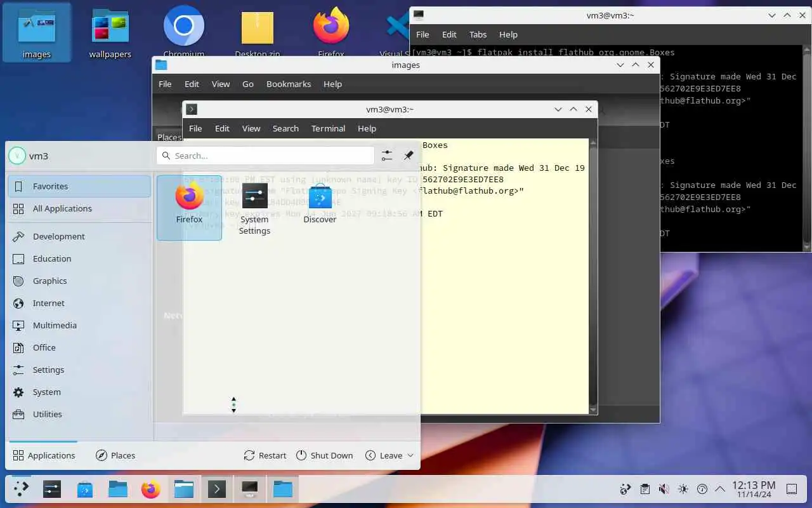Open Tabs menu in back terminal
The width and height of the screenshot is (812, 508).
click(478, 34)
